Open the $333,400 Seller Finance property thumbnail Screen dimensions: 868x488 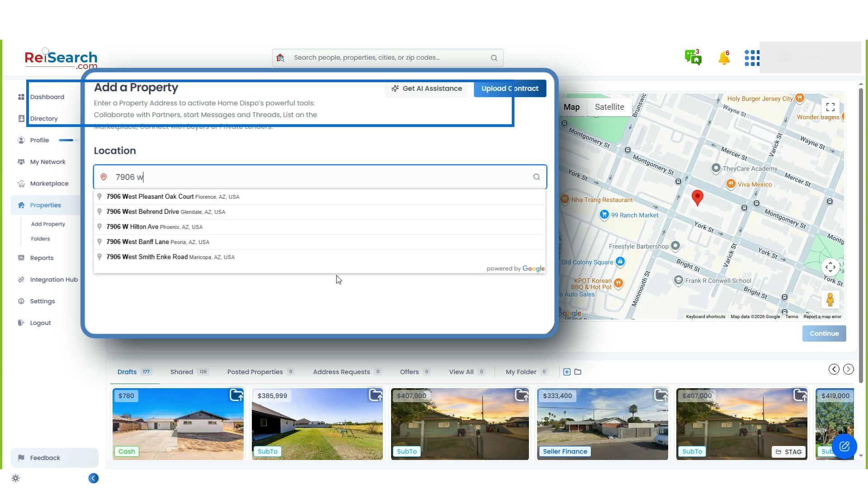(602, 424)
